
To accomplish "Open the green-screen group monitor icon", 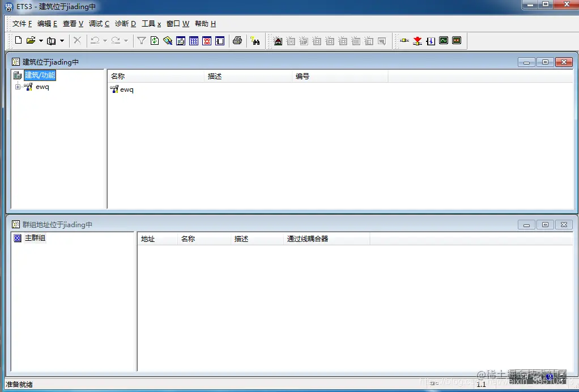I will pos(444,40).
